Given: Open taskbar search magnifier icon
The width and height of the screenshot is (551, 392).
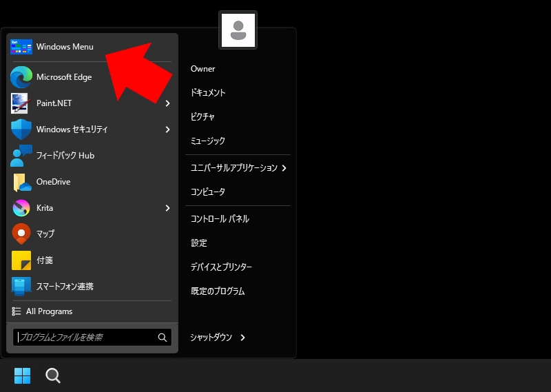Looking at the screenshot, I should coord(53,376).
